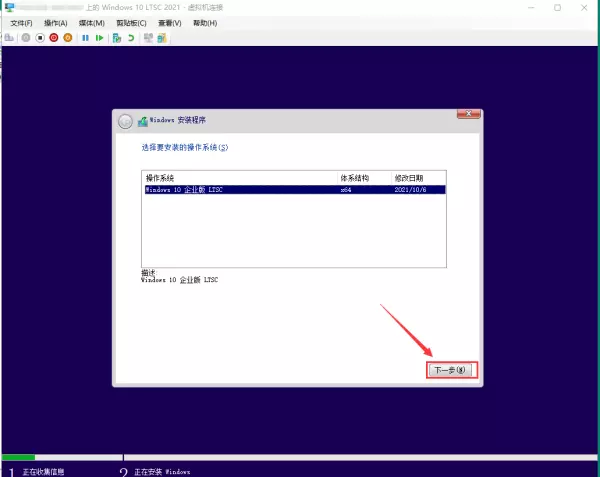
Task: Click the greyed-out Start VM toolbar icon
Action: (x=26, y=38)
